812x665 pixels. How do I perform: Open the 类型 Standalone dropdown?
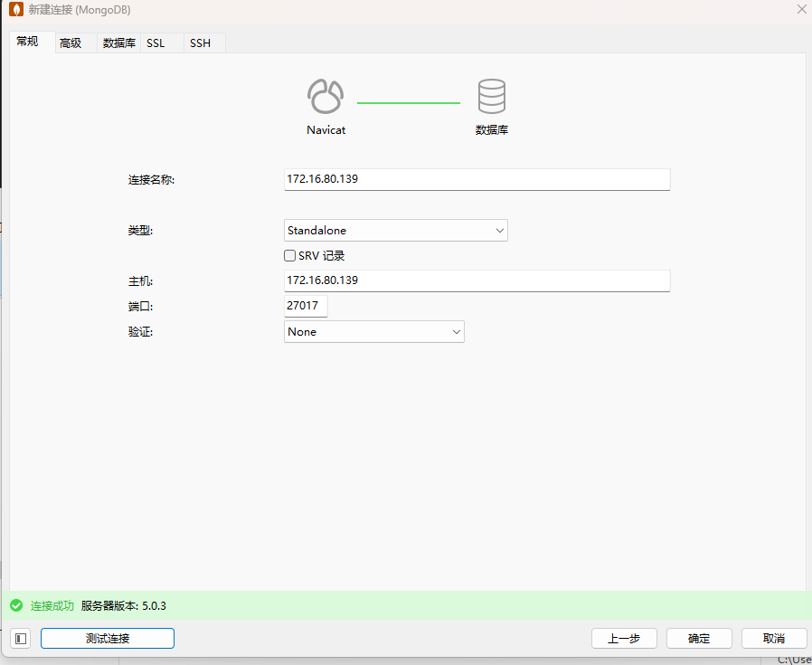point(396,230)
